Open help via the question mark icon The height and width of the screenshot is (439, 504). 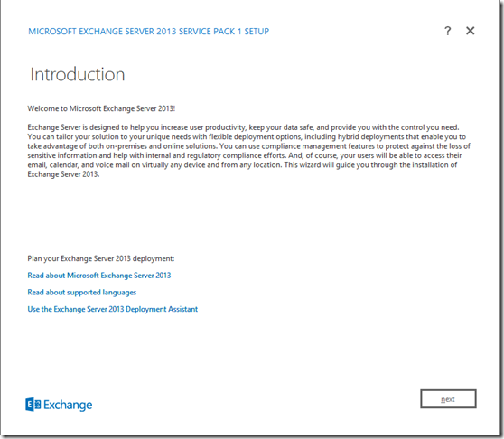(447, 31)
